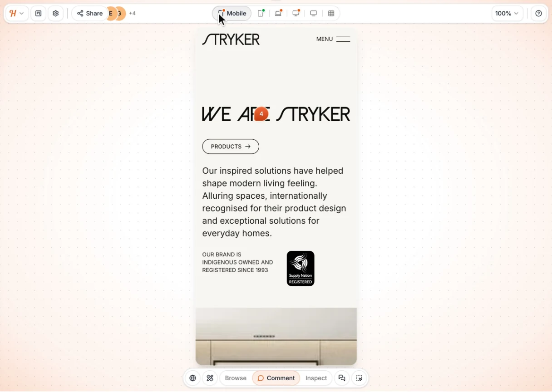Screen dimensions: 552x392
Task: Click the globe icon in bottom toolbar
Action: 193,378
